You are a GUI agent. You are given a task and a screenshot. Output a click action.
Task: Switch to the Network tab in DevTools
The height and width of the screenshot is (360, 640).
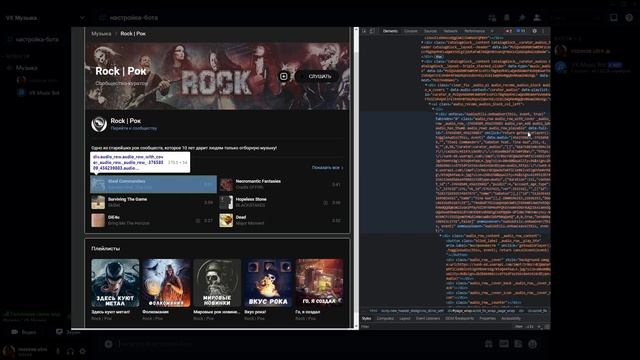[450, 31]
